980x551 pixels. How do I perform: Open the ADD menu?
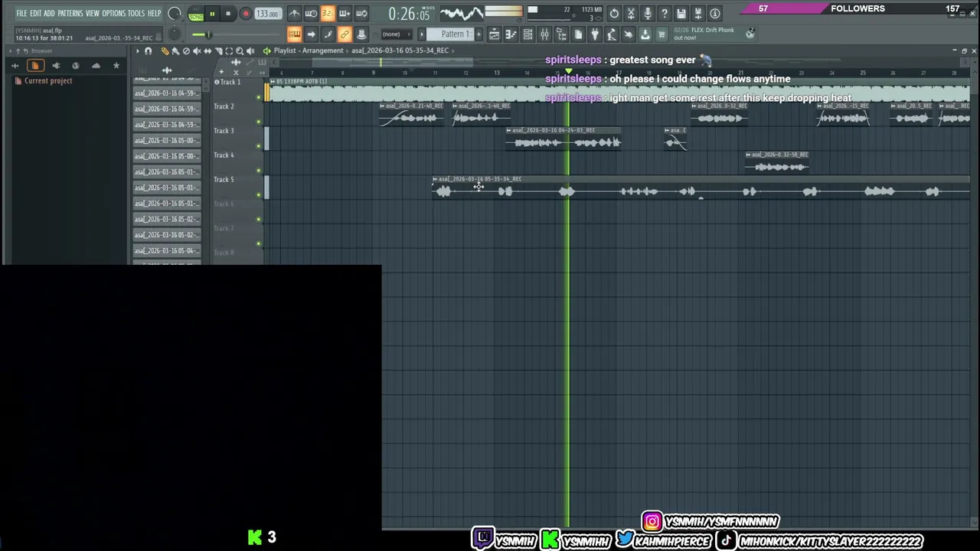[49, 13]
